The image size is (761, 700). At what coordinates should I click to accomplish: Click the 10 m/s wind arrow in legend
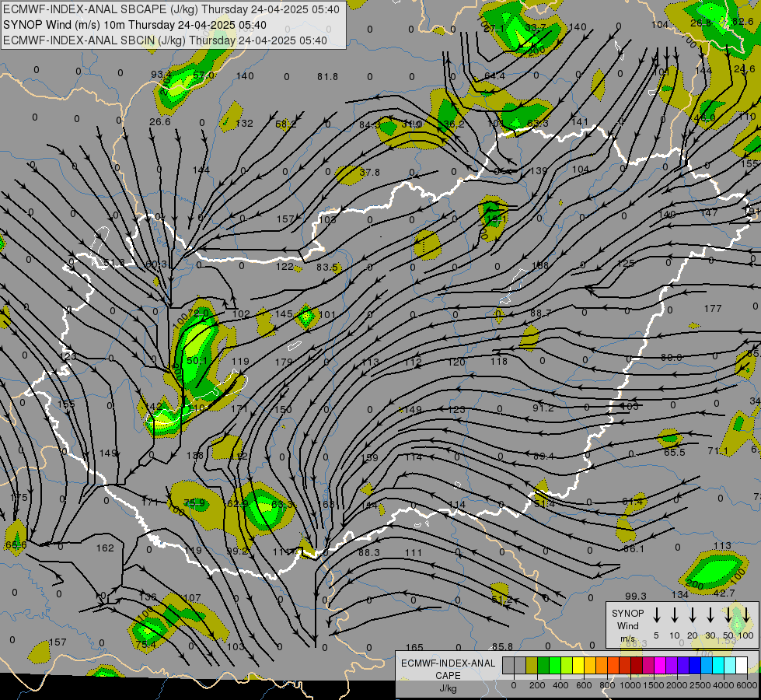pyautogui.click(x=675, y=614)
